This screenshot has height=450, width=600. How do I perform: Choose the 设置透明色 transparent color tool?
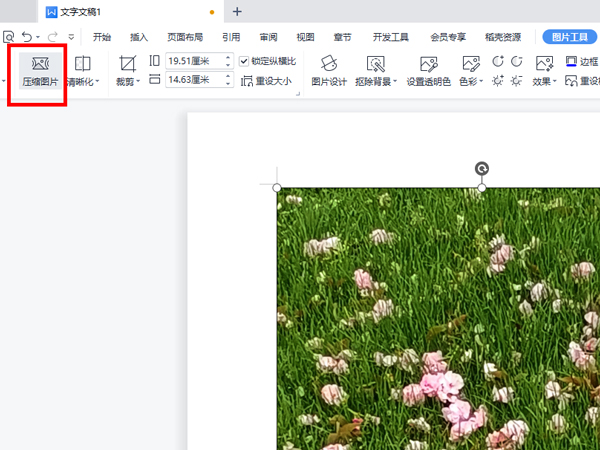[428, 71]
